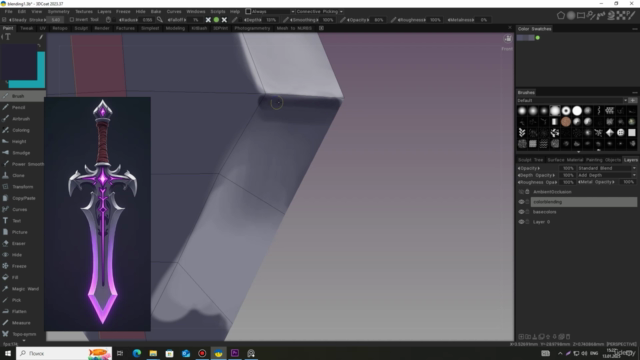
Task: Activate the Transform tool
Action: 22,187
